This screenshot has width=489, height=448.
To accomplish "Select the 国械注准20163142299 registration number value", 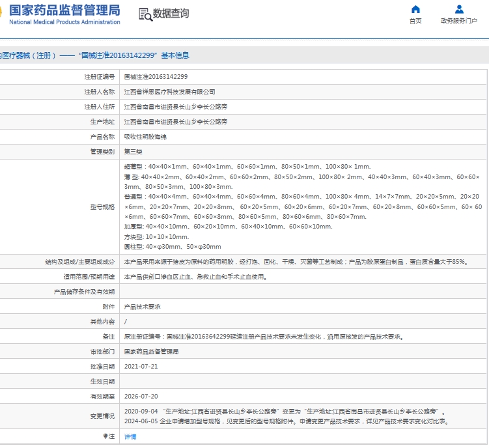I will pos(156,77).
